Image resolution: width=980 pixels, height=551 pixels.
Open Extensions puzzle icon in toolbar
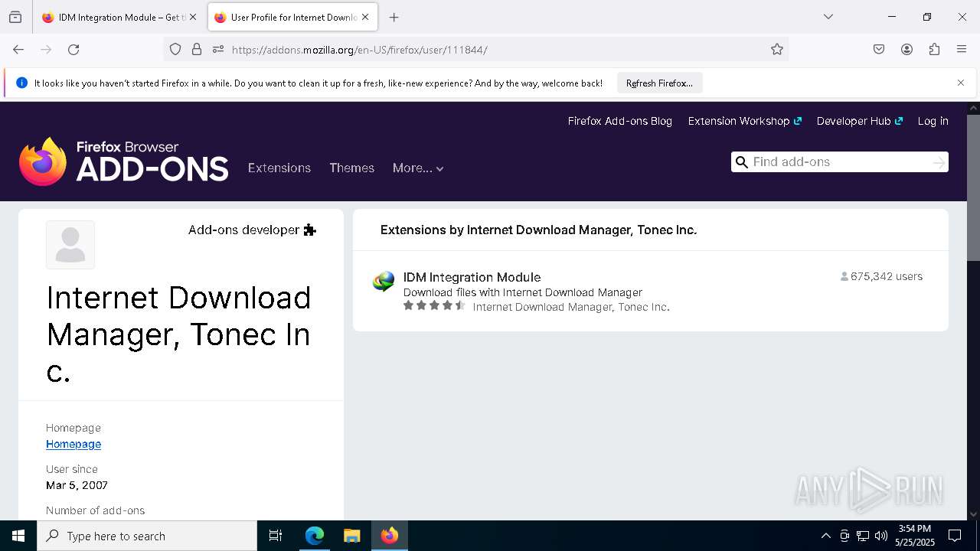934,50
